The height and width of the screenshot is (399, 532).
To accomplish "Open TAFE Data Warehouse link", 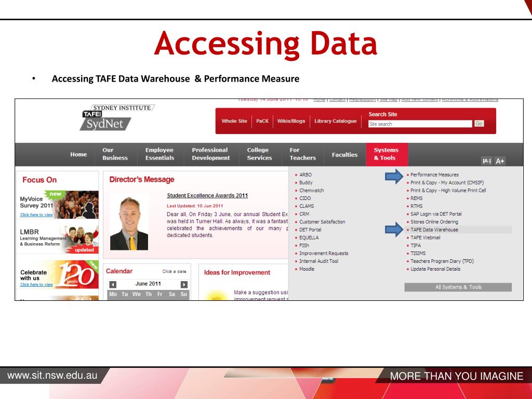I will [x=434, y=230].
